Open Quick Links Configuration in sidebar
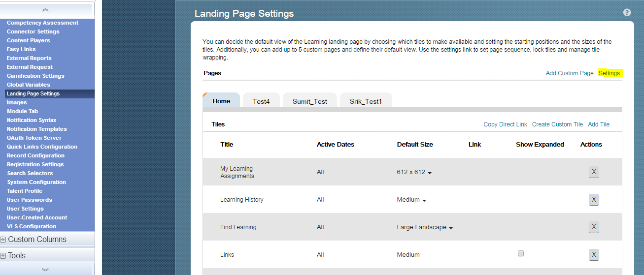644x275 pixels. [42, 147]
